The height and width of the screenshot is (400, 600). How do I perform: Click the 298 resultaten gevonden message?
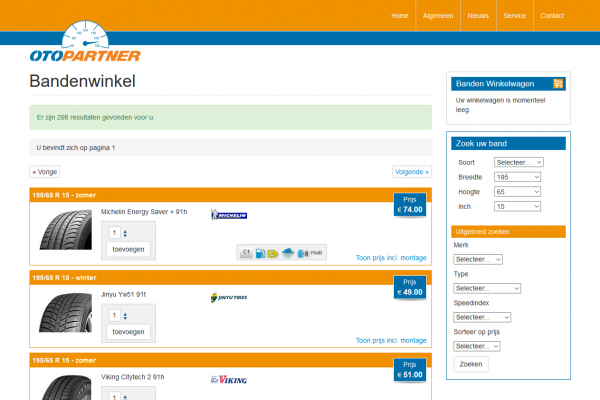point(96,118)
